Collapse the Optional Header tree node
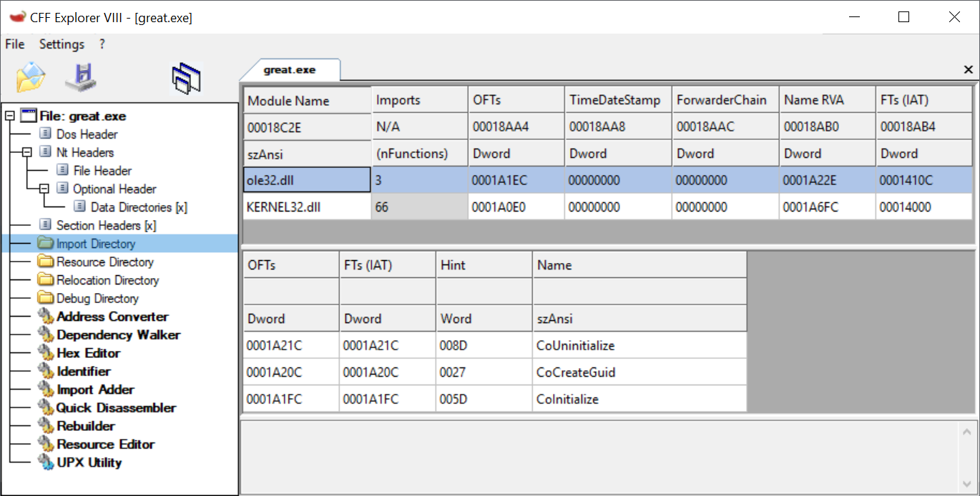The image size is (980, 496). 44,189
